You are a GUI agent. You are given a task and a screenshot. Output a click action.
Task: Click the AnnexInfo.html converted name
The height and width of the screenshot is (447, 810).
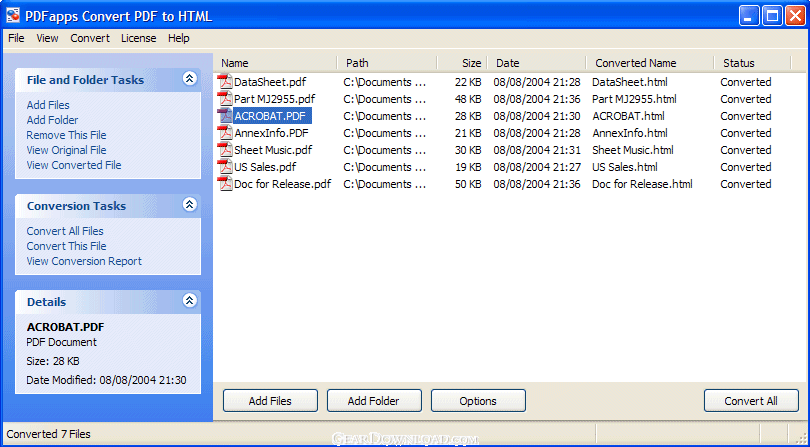pyautogui.click(x=630, y=133)
